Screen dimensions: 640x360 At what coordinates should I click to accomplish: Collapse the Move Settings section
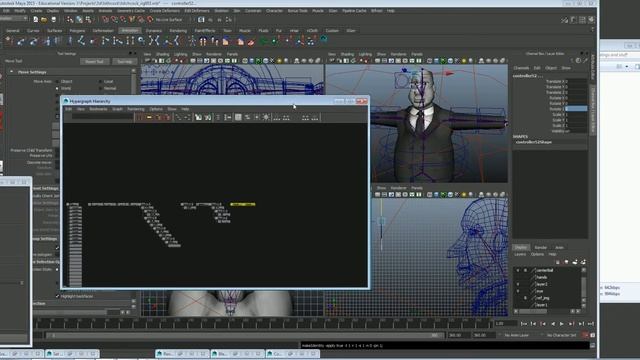11,72
